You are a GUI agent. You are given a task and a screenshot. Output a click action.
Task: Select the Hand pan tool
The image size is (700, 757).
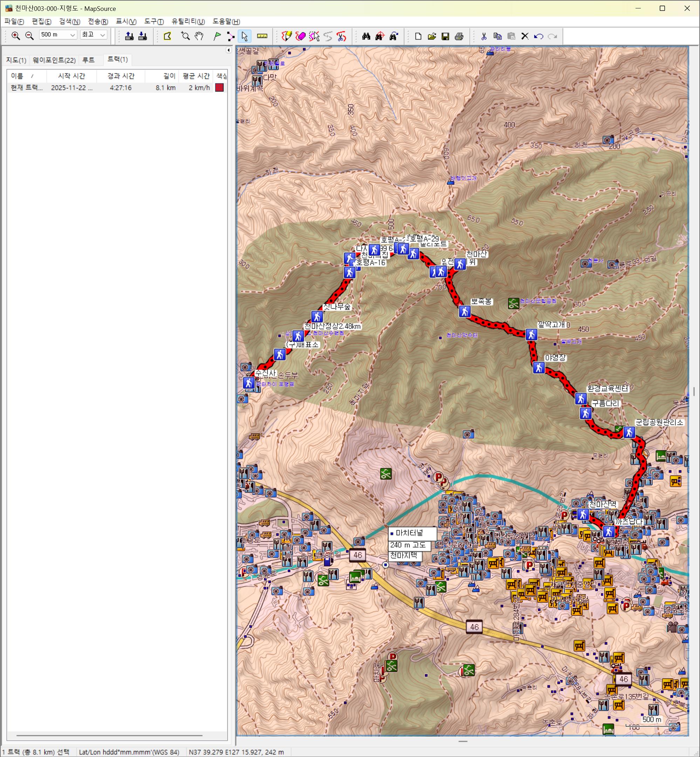click(199, 36)
